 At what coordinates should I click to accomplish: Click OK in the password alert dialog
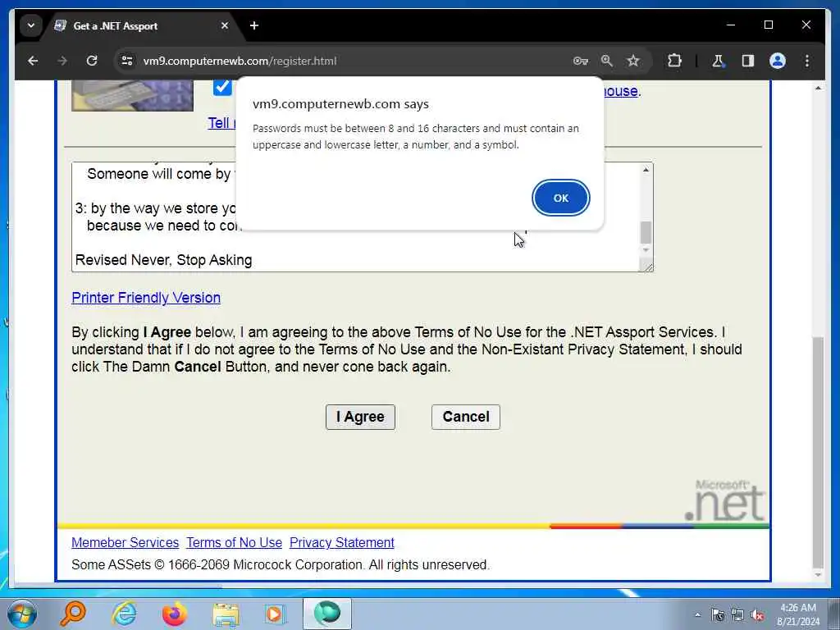560,198
